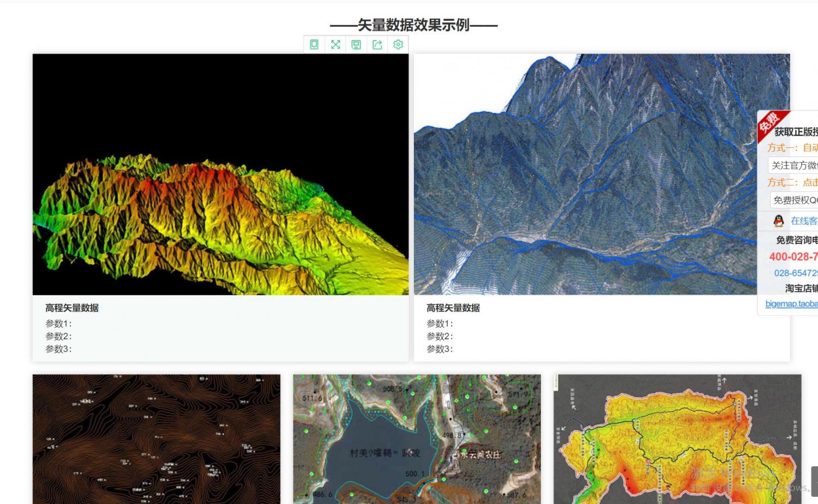Open the blue contour mountain image
Screen dimensions: 818x504
[x=584, y=175]
